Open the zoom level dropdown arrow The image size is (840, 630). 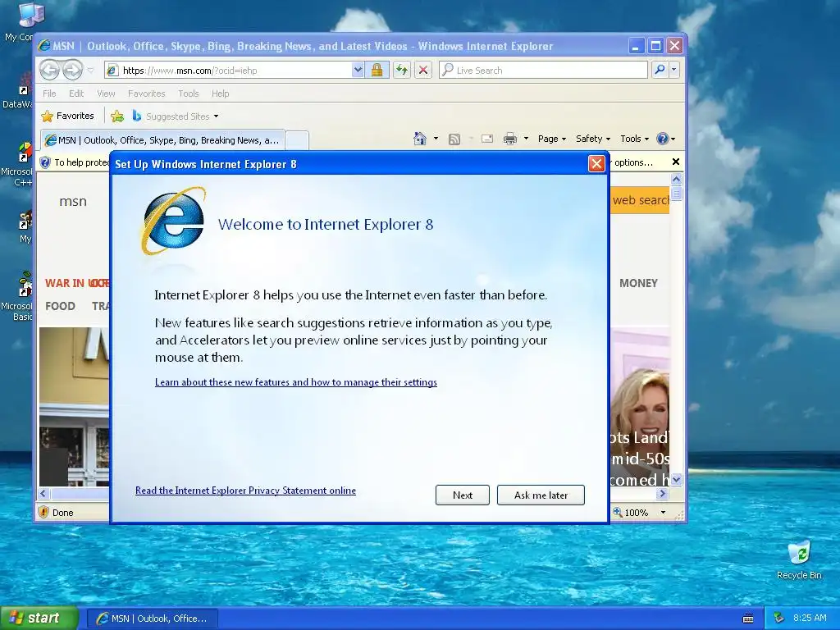tap(663, 512)
